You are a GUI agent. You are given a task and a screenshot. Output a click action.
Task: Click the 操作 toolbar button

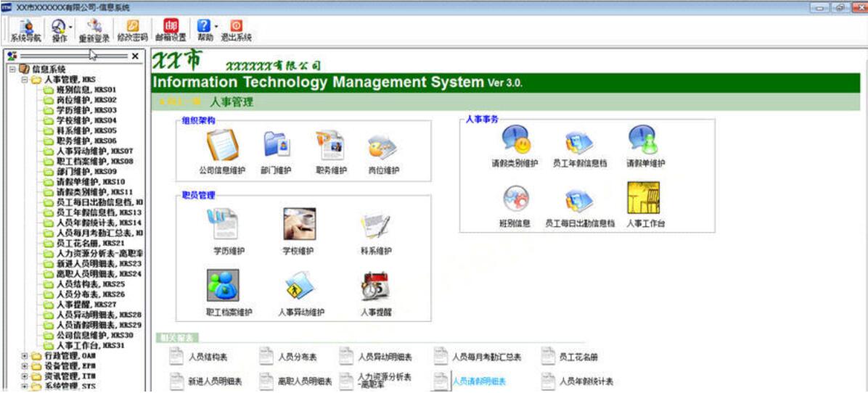(x=60, y=30)
